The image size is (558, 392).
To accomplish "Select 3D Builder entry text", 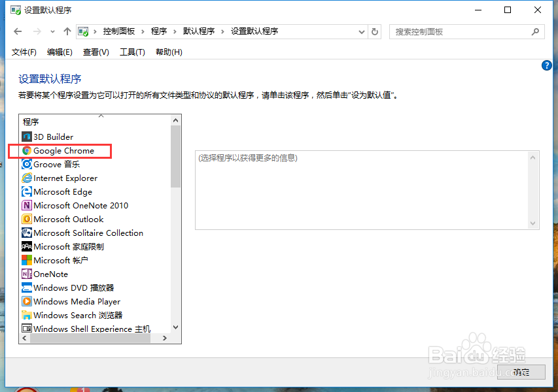I will 54,137.
